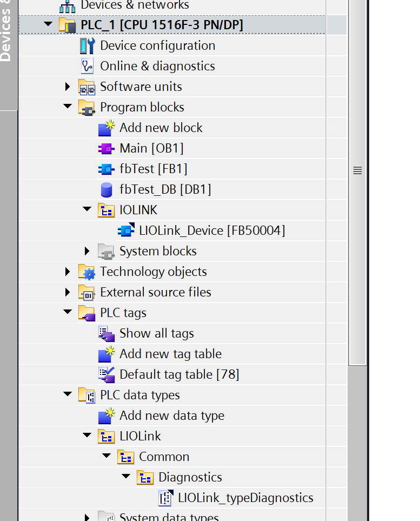Screen dimensions: 420x521
Task: Click the Online & diagnostics stethoscope icon
Action: coord(87,67)
